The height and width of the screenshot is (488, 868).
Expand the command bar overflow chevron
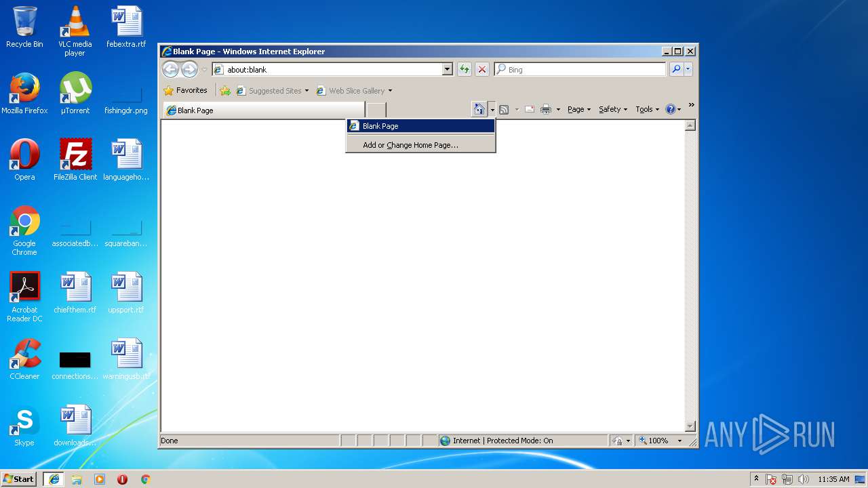click(x=691, y=105)
